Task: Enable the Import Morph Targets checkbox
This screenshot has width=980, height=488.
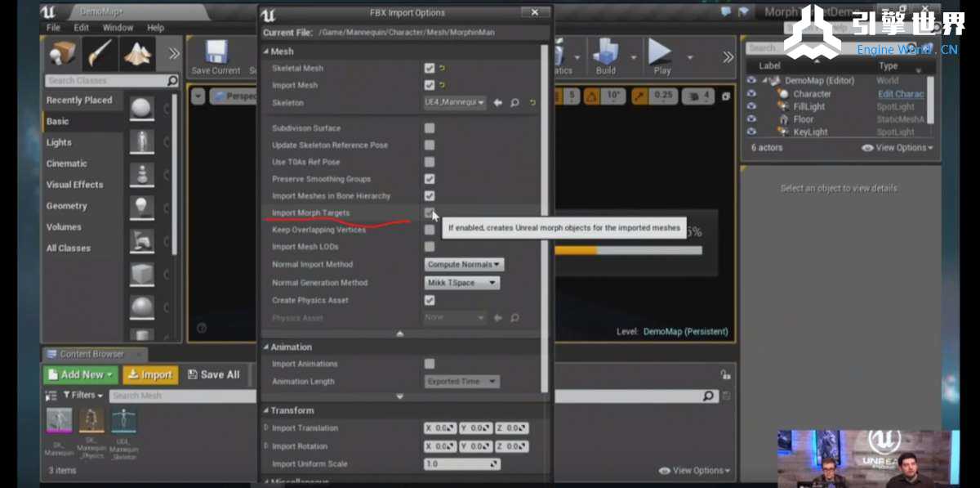Action: [430, 213]
